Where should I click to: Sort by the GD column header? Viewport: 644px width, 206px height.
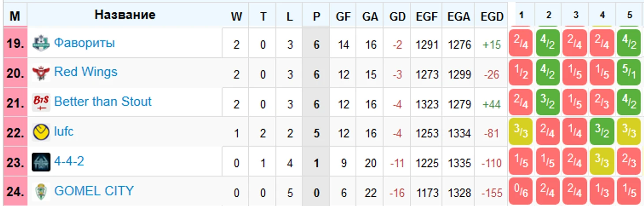coord(397,16)
